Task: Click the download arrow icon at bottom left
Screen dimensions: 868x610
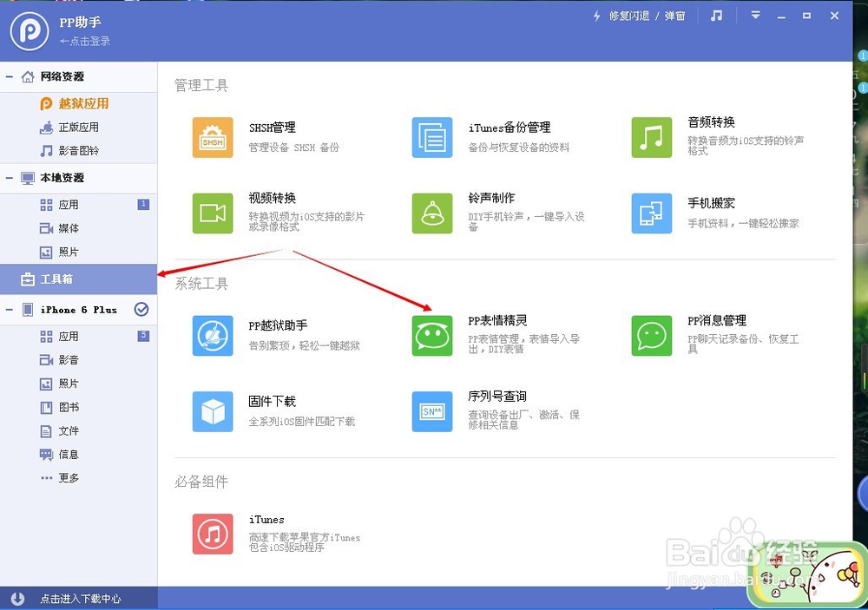Action: point(17,599)
